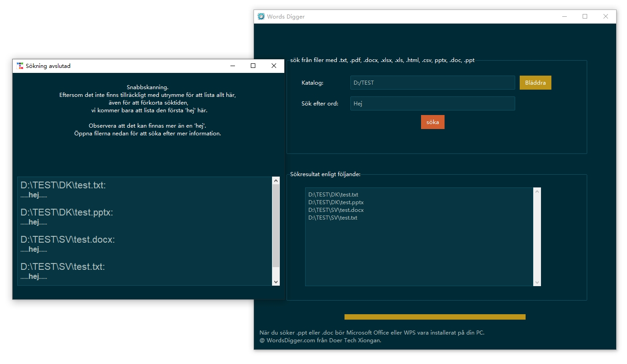Screen dimensions: 627x364
Task: Click the up arrow of results list scrollbar
Action: point(537,192)
